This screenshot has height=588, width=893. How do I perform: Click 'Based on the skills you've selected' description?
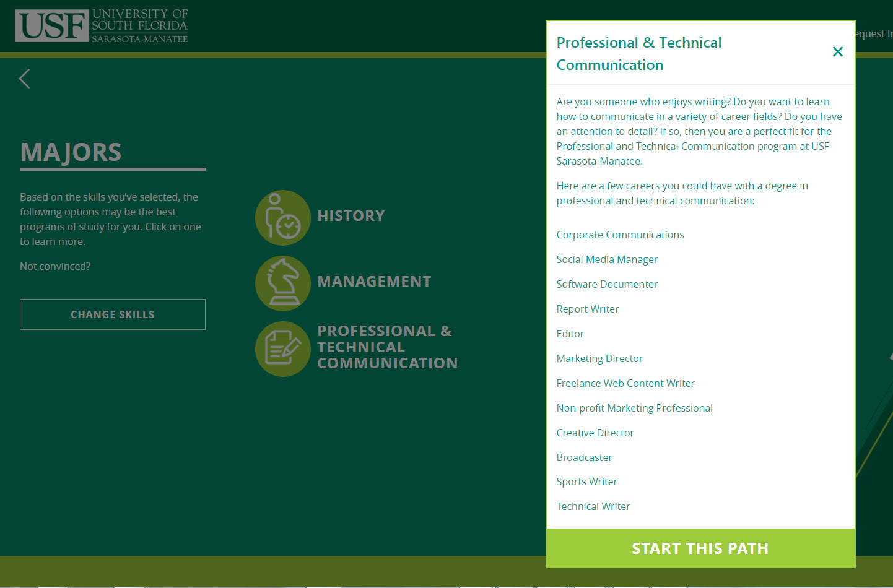pyautogui.click(x=110, y=219)
